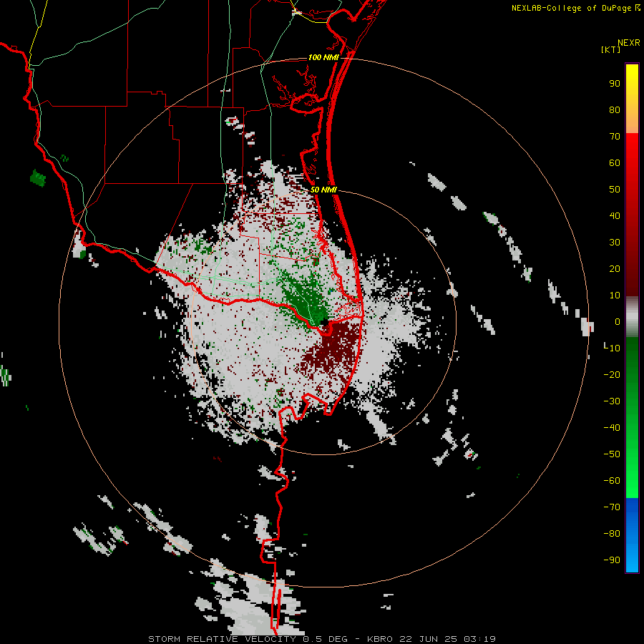Click the -80 value on the velocity scale
Viewport: 644px width, 644px height.
(x=612, y=534)
